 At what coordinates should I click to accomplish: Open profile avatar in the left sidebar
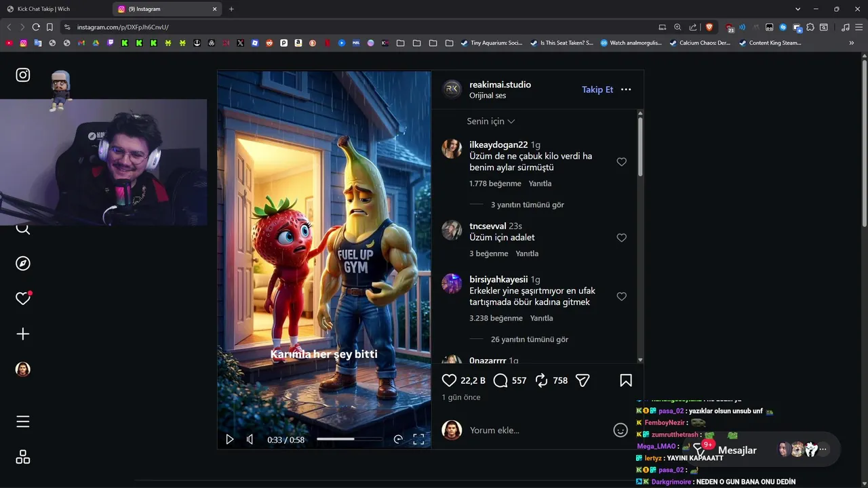pyautogui.click(x=23, y=369)
